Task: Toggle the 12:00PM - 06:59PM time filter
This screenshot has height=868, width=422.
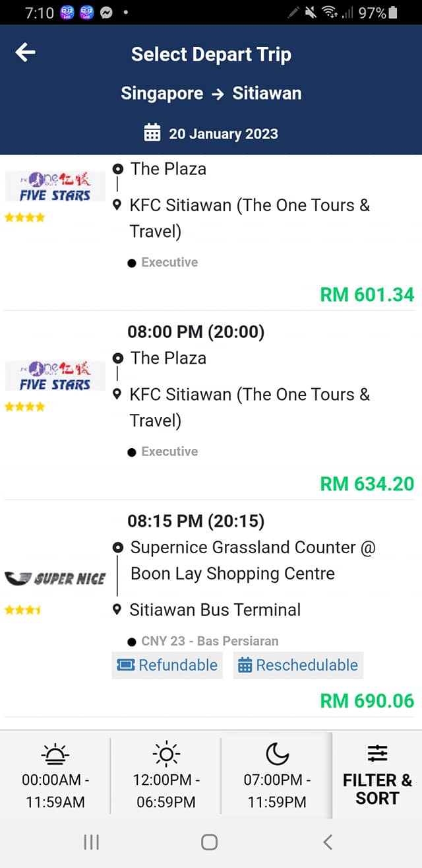Action: tap(166, 791)
